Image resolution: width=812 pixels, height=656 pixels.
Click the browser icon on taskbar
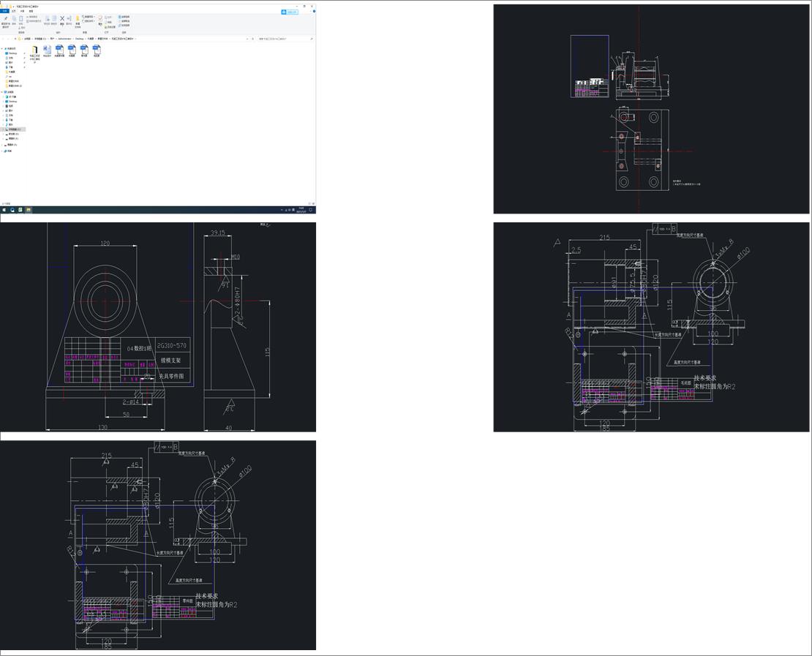[x=12, y=210]
